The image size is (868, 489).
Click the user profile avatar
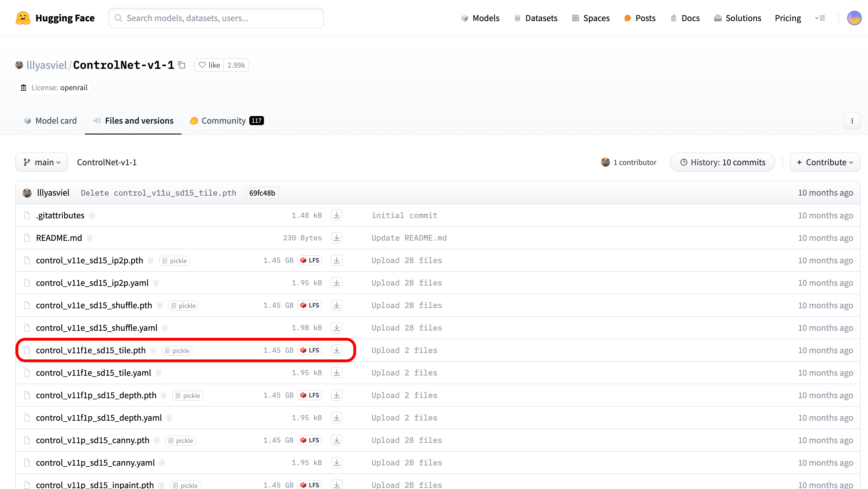click(854, 18)
